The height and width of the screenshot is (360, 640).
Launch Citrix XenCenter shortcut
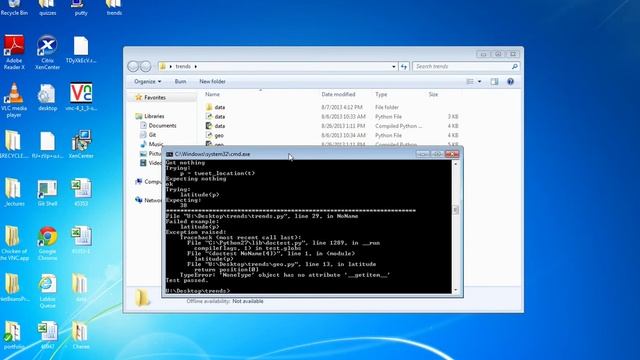tap(47, 52)
